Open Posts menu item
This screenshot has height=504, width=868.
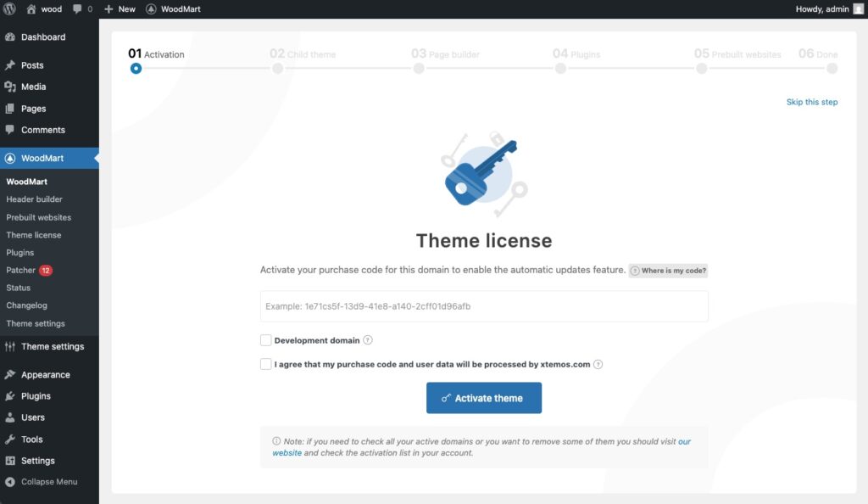click(32, 64)
